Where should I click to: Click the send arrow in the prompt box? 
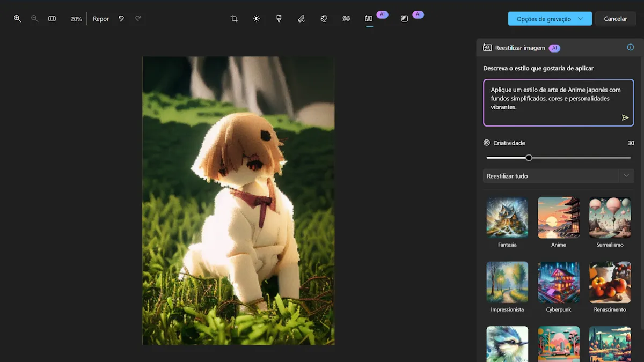[x=625, y=117]
